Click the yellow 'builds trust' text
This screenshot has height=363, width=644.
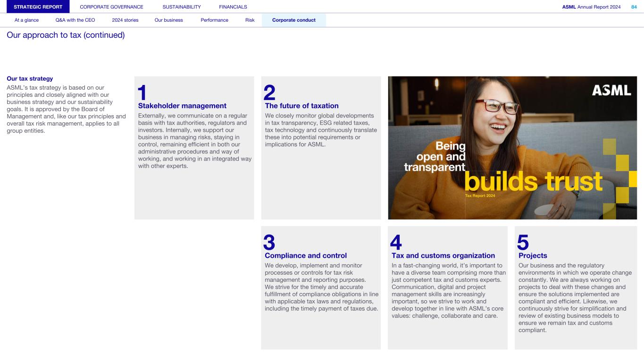(x=534, y=182)
